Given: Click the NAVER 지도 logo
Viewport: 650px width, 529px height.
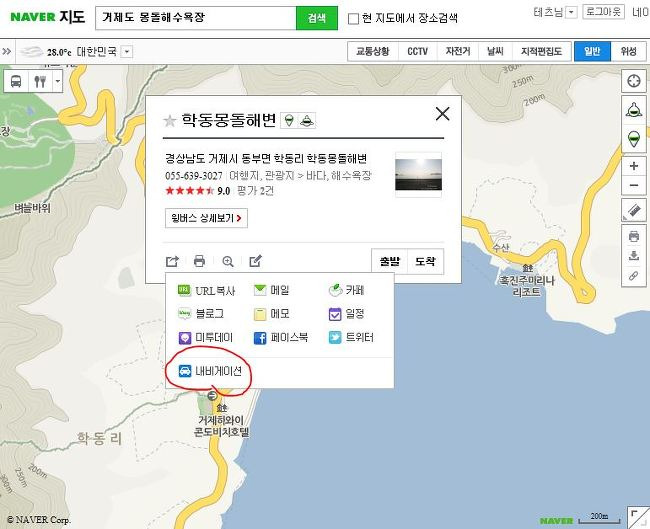Looking at the screenshot, I should 48,17.
